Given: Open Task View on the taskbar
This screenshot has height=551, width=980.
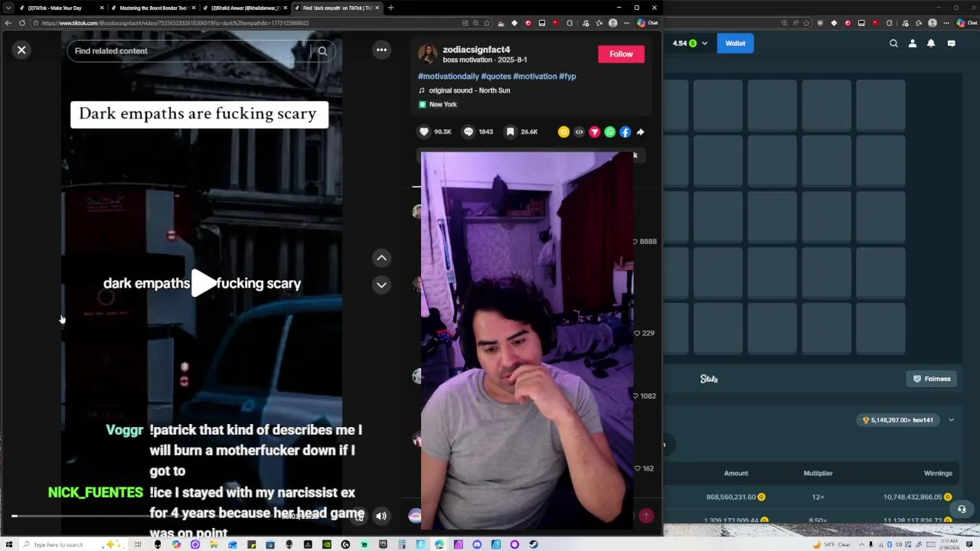Looking at the screenshot, I should [139, 545].
